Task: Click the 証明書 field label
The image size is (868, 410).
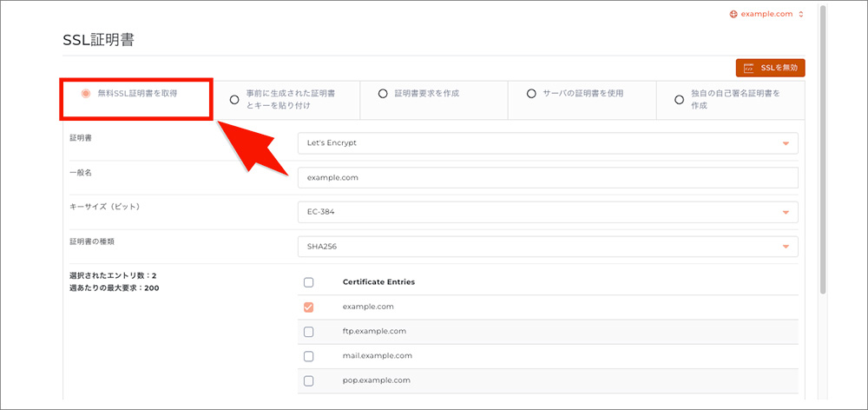Action: coord(81,138)
